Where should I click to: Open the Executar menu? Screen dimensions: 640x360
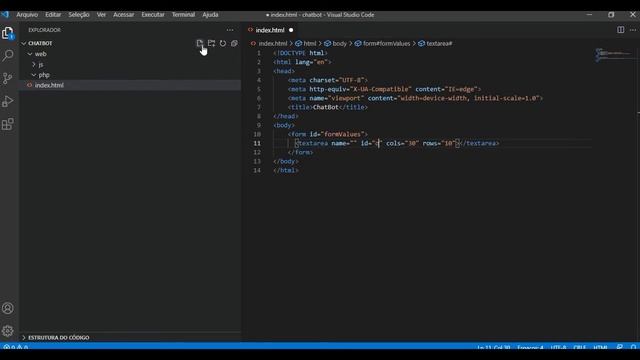pyautogui.click(x=153, y=15)
